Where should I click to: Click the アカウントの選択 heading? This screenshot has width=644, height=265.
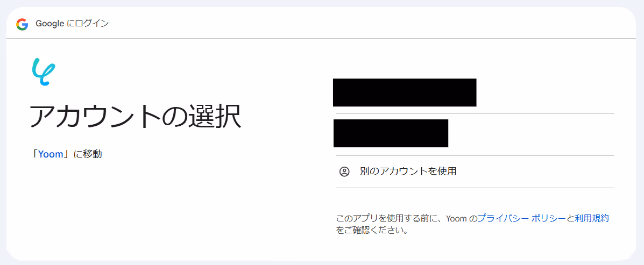(135, 117)
